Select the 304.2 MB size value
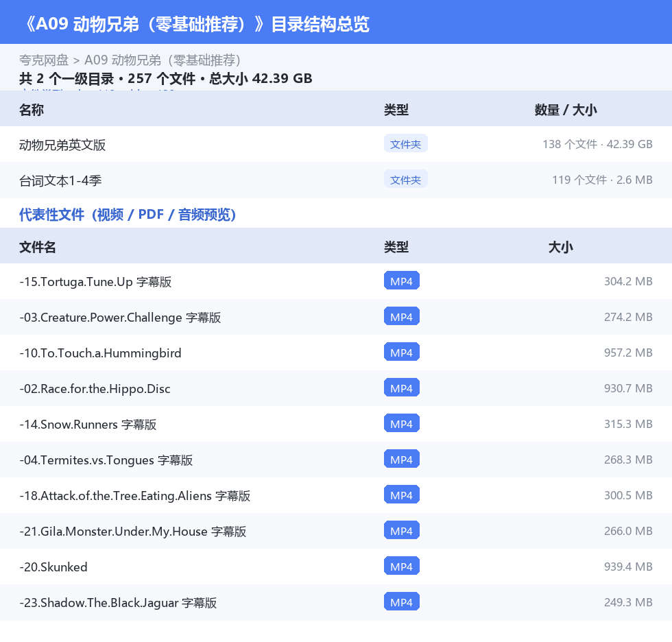The image size is (672, 642). point(628,281)
